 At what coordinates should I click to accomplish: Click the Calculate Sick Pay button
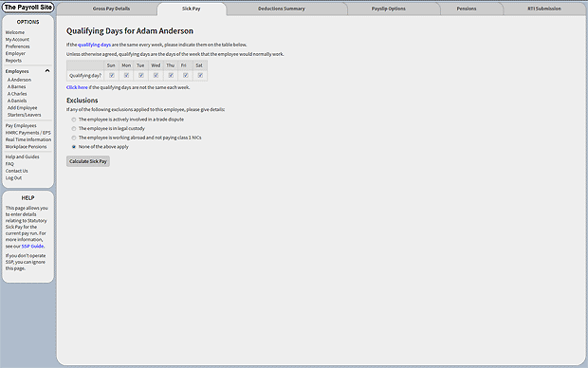[x=88, y=161]
